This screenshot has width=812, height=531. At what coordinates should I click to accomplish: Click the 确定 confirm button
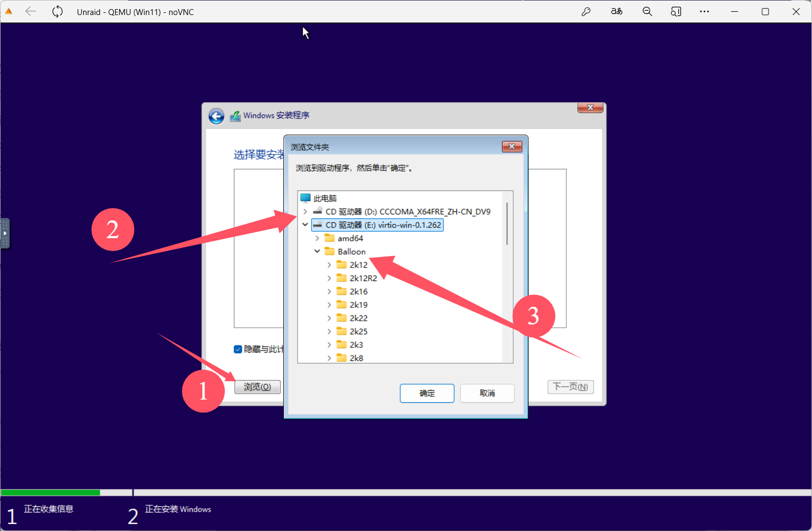click(x=427, y=393)
